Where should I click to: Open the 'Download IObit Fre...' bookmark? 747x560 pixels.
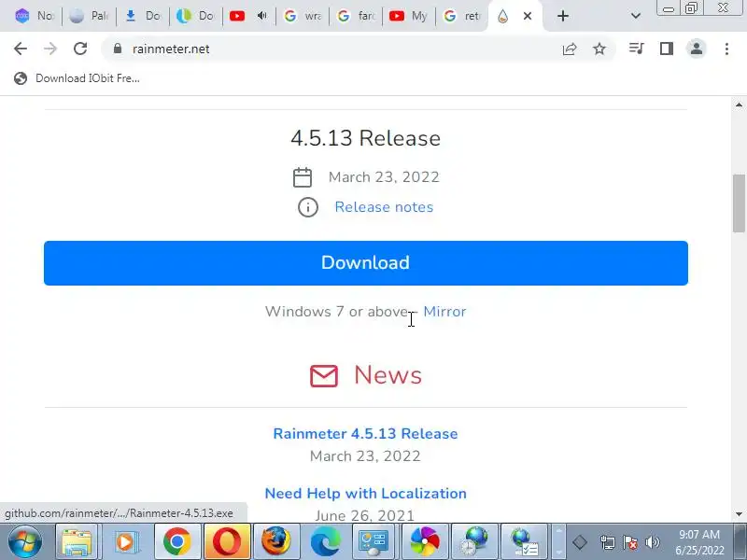77,78
